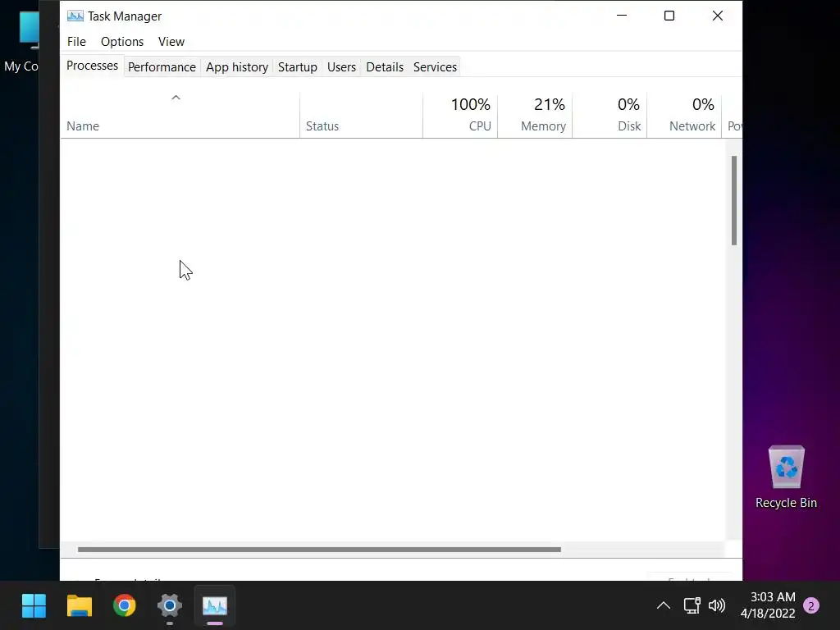
Task: Show hidden system tray icons
Action: click(x=663, y=606)
